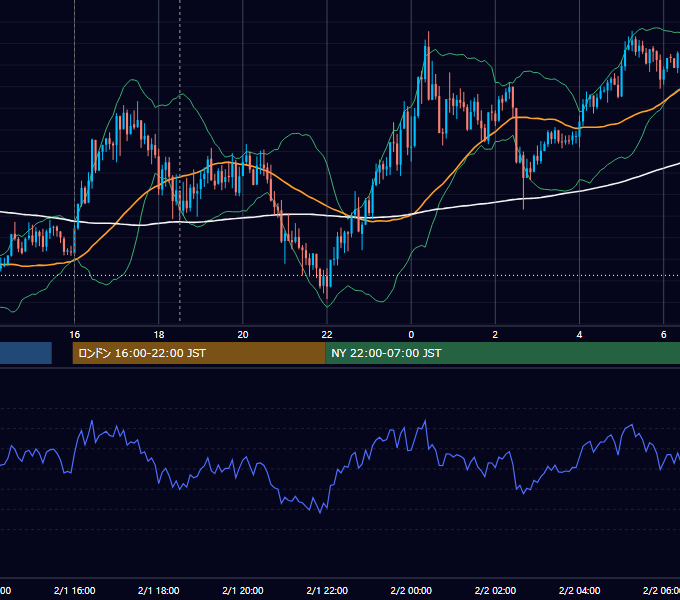The width and height of the screenshot is (680, 600).
Task: Click the '0' hour label on price chart axis
Action: pos(411,335)
